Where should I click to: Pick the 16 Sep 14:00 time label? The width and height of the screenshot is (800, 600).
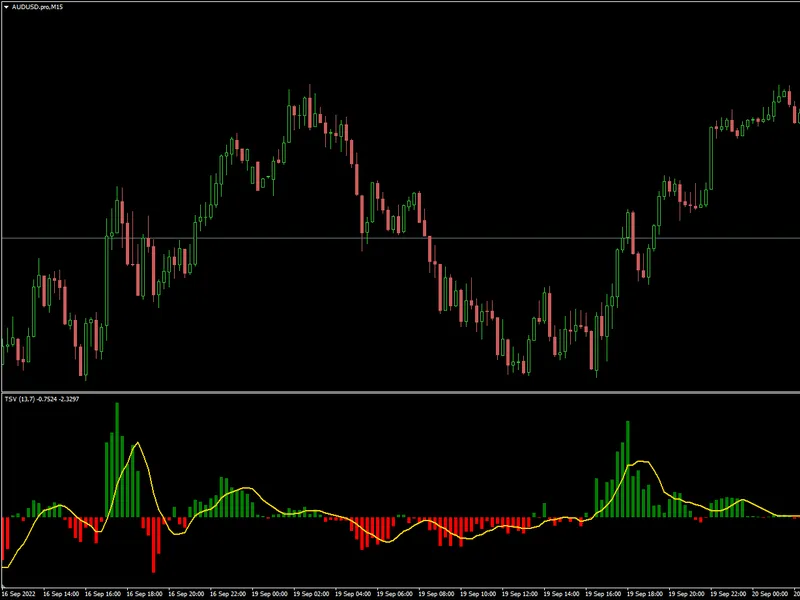pyautogui.click(x=61, y=594)
